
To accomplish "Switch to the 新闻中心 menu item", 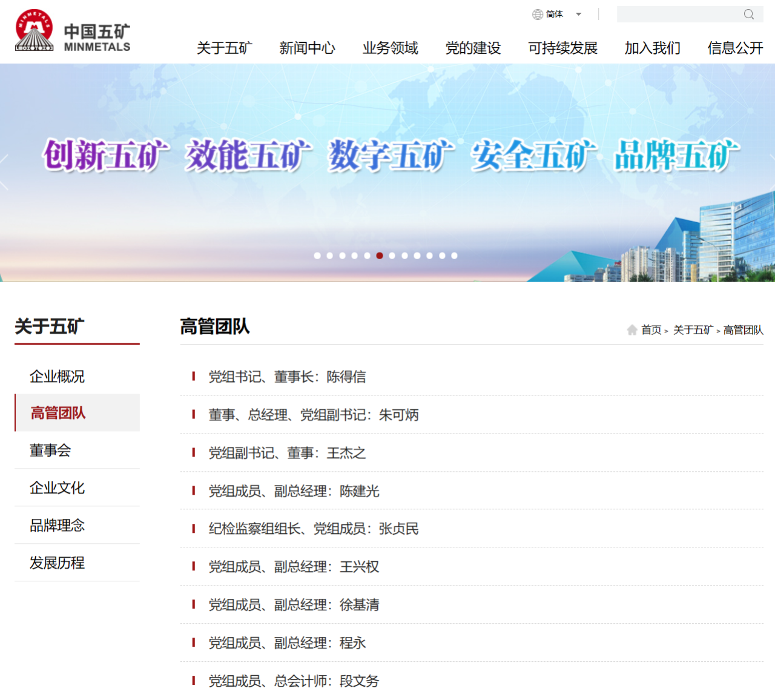I will (x=308, y=48).
